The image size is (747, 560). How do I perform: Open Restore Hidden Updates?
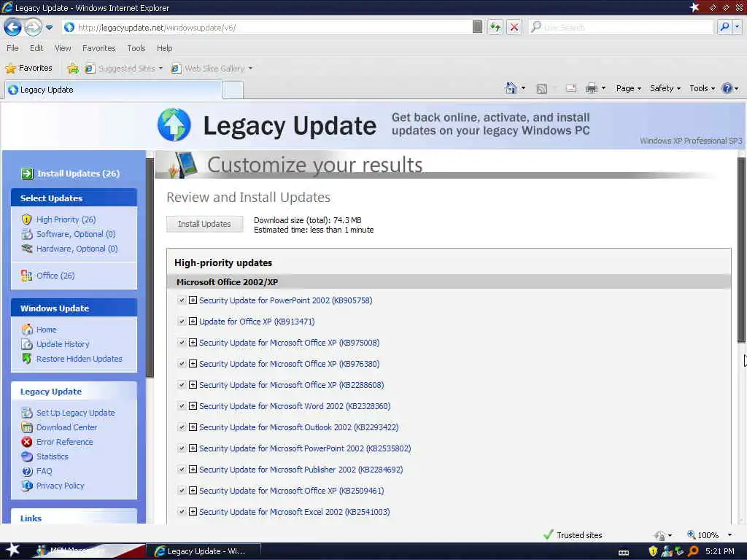(x=72, y=359)
